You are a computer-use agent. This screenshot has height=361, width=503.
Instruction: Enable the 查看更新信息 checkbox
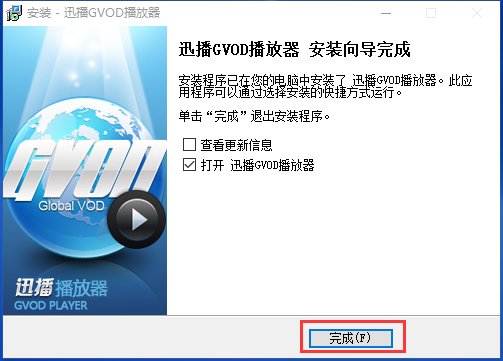tap(189, 145)
